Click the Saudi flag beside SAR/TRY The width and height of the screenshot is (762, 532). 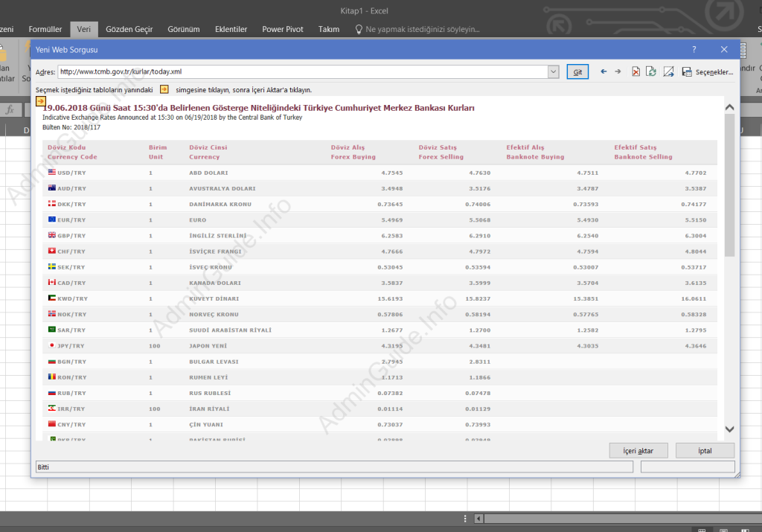(52, 329)
